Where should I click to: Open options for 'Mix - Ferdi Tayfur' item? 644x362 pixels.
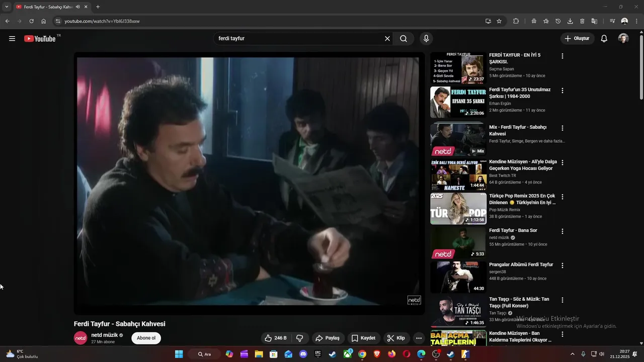click(x=562, y=128)
